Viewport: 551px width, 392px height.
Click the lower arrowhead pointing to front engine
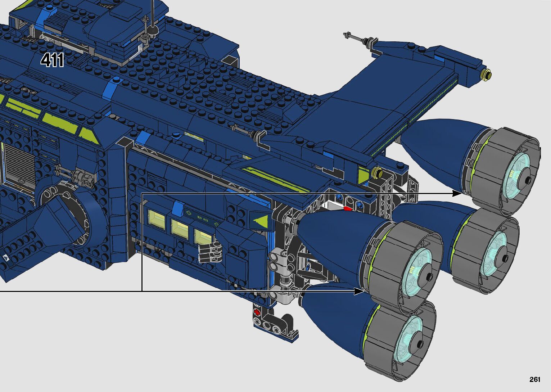pyautogui.click(x=358, y=291)
